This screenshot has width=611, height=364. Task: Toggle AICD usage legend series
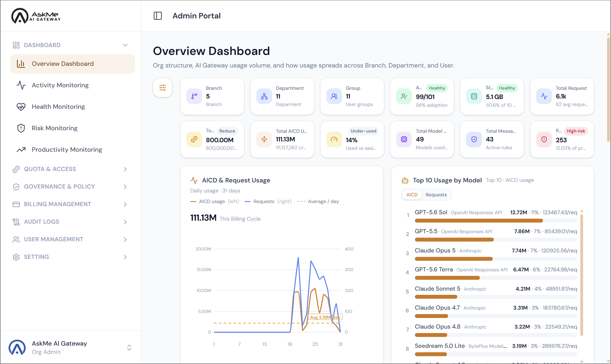coord(215,201)
